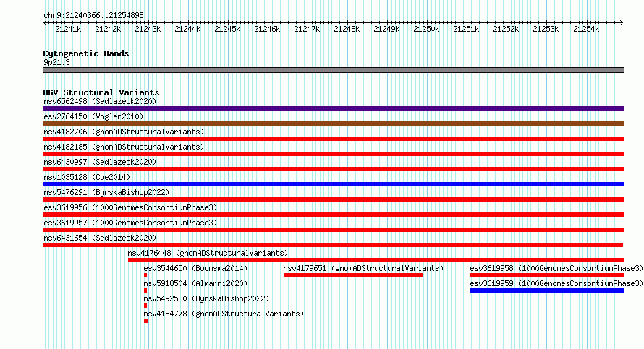Click red bar under esv3619958 label
644x349 pixels.
pos(547,275)
